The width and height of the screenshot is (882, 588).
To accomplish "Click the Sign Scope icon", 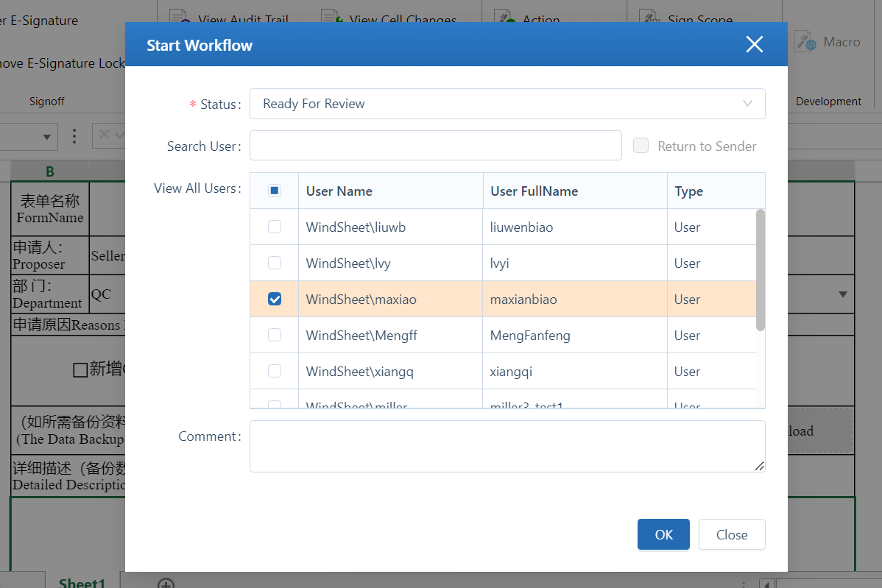I will pos(649,17).
